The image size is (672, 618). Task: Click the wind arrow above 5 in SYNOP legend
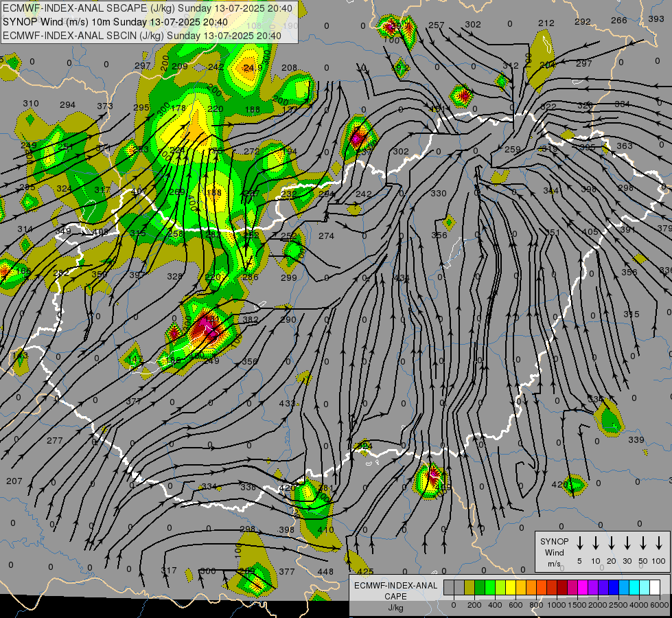(x=579, y=543)
